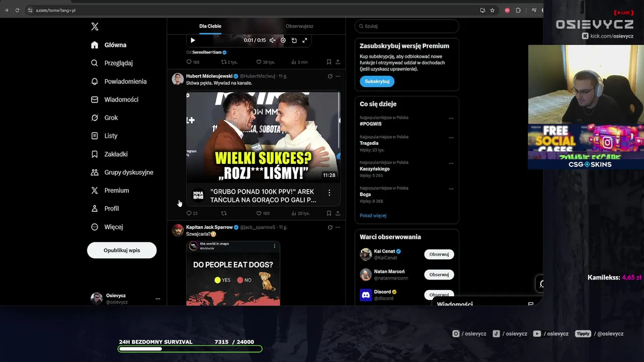Open Hubert Mściwujewski profile avatar
Viewport: 644px width, 362px height.
click(x=178, y=79)
